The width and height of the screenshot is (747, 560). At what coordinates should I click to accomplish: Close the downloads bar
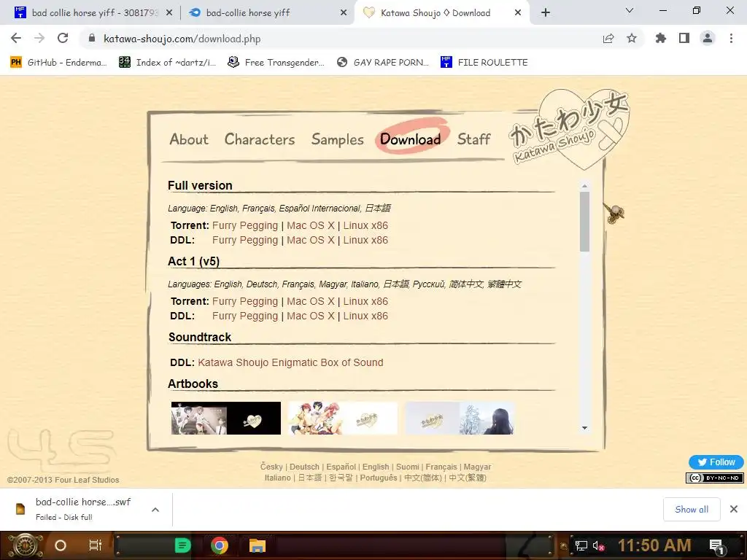[734, 509]
